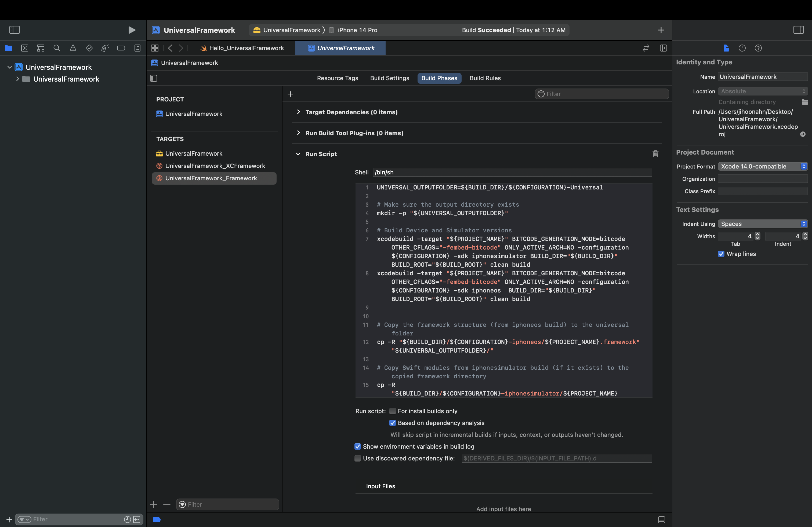Open the Find navigator magnifier
This screenshot has width=812, height=527.
[57, 48]
